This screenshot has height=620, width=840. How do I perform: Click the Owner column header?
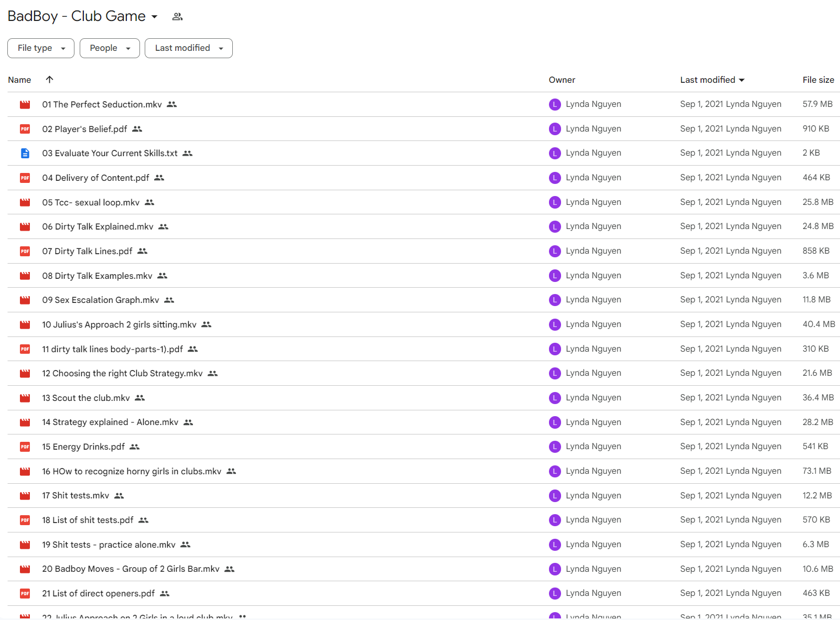pyautogui.click(x=562, y=80)
